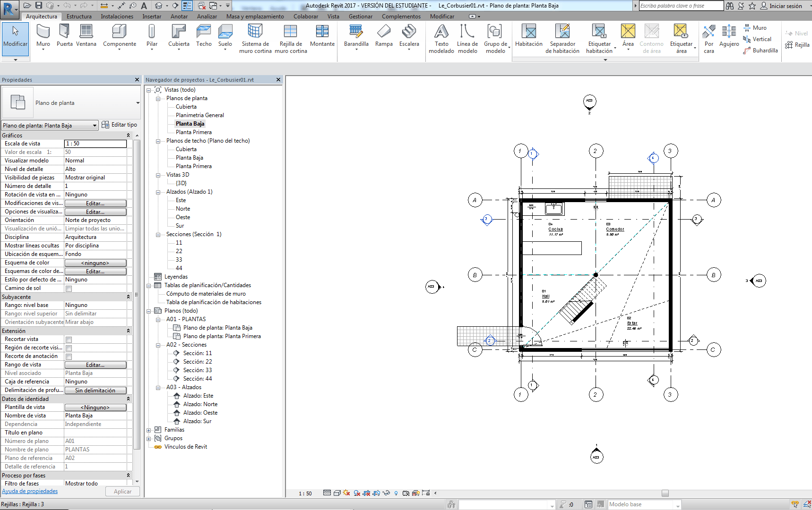This screenshot has height=510, width=812.
Task: Collapse the Planos de planta tree node
Action: (158, 99)
